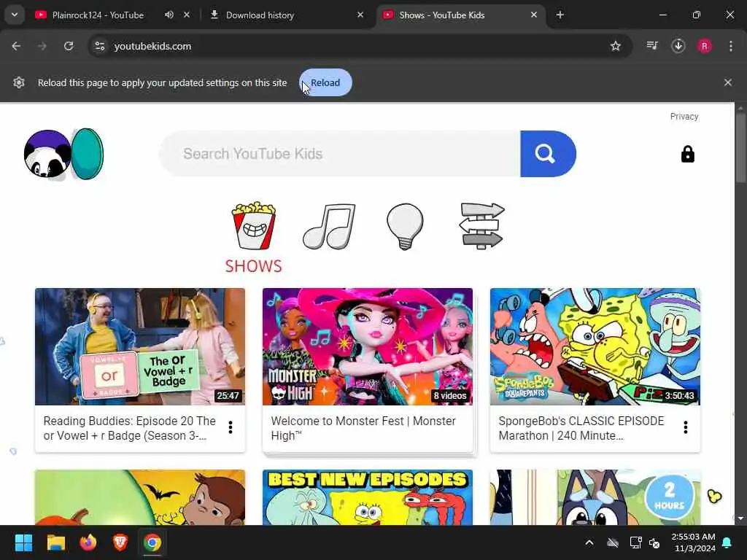
Task: Switch to Plainrock124 - YouTube tab
Action: click(98, 15)
